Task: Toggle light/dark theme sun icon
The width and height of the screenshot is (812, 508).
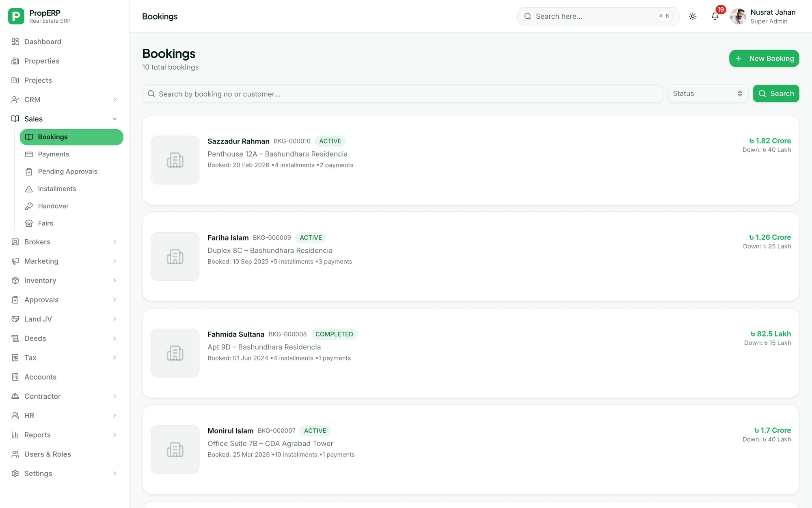Action: (x=693, y=16)
